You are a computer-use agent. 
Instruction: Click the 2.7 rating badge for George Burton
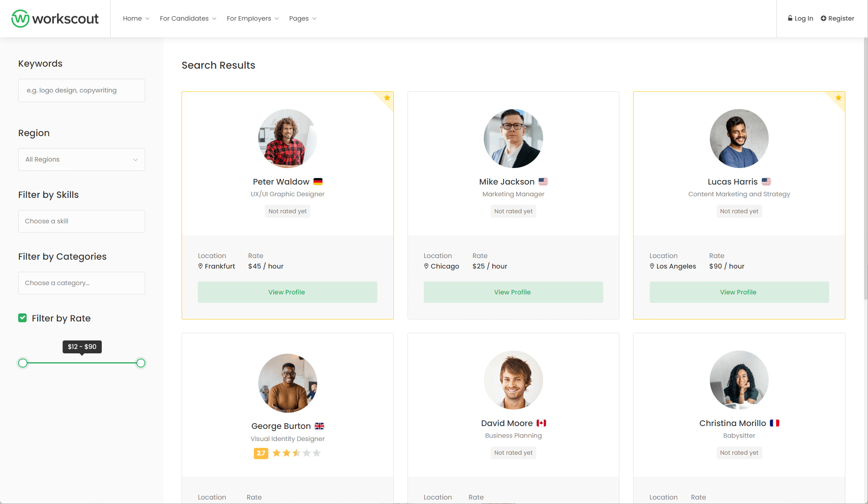[261, 453]
